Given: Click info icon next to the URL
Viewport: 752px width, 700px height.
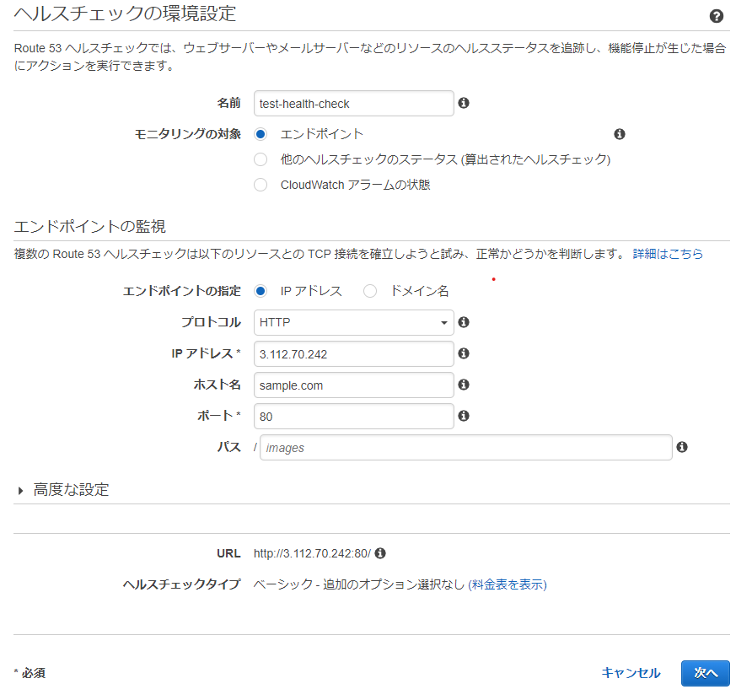Looking at the screenshot, I should coord(380,553).
